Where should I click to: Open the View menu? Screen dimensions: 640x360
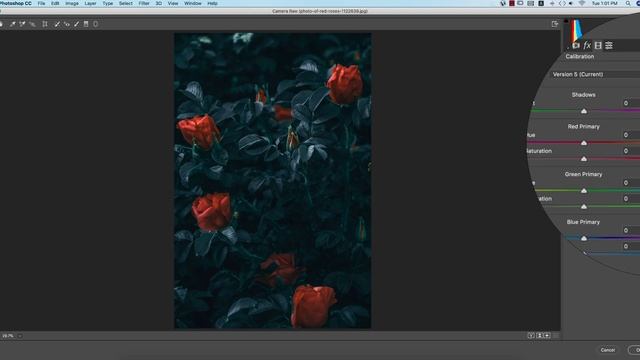(173, 3)
